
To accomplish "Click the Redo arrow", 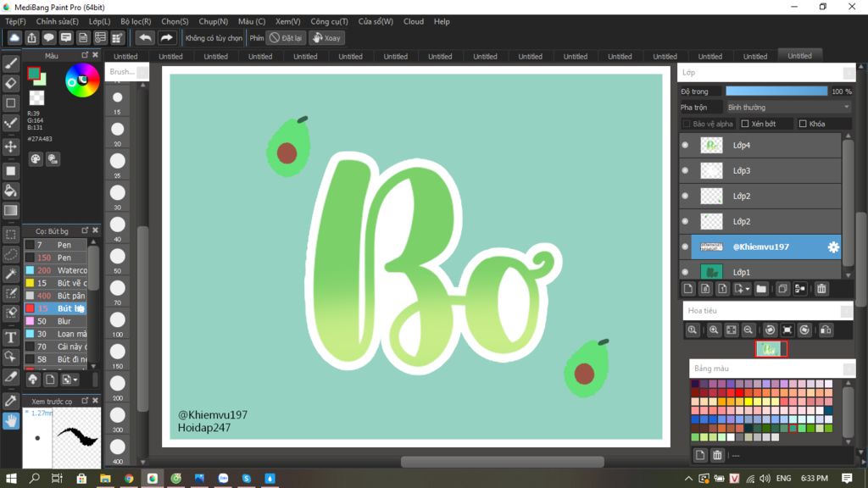I will (166, 37).
